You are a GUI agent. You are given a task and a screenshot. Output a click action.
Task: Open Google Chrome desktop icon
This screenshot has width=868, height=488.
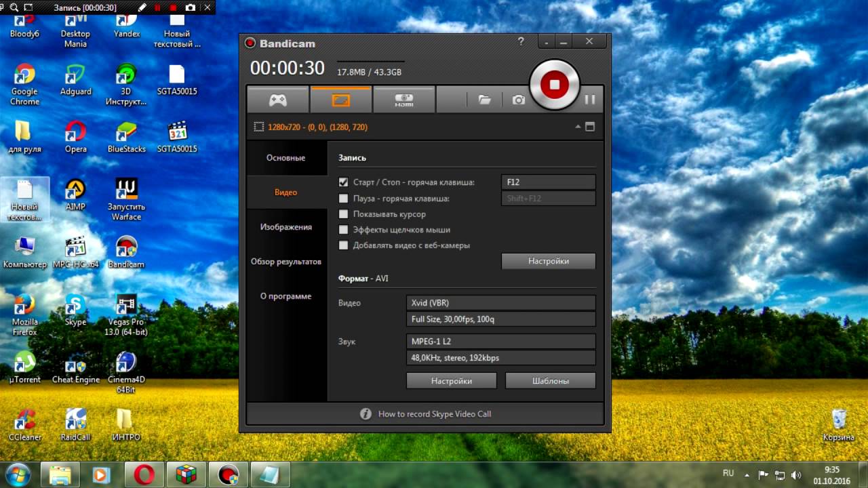(x=24, y=84)
